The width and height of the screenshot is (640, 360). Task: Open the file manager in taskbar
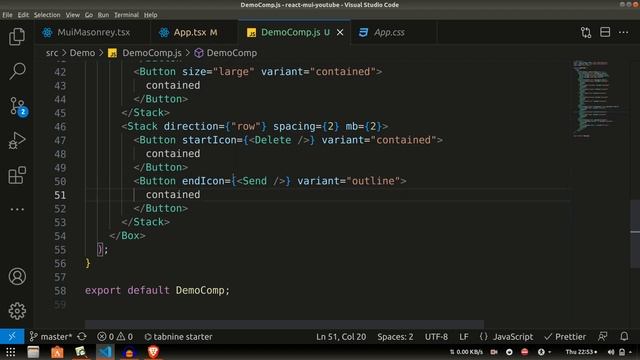[33, 352]
